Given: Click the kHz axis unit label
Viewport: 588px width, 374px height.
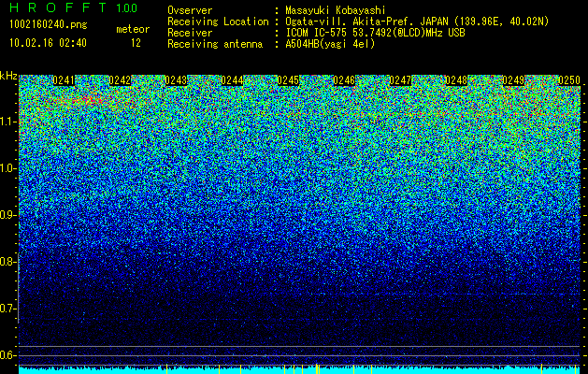Looking at the screenshot, I should pos(8,76).
